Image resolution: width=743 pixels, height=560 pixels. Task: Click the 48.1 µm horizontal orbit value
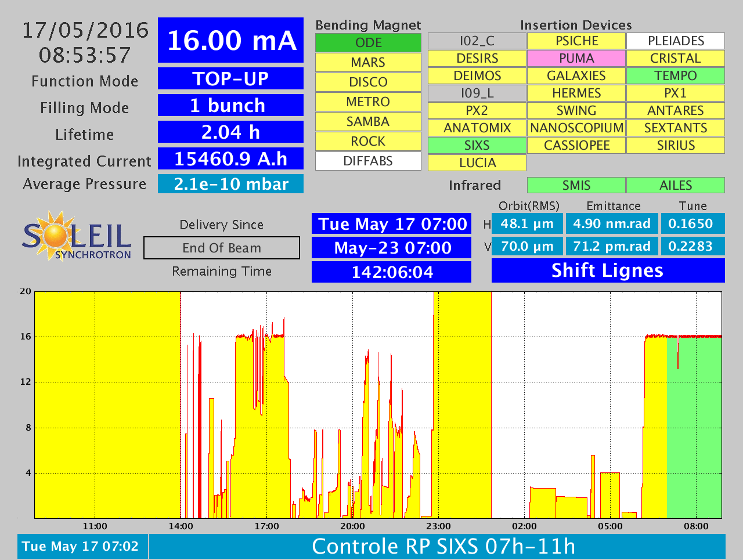coord(527,224)
